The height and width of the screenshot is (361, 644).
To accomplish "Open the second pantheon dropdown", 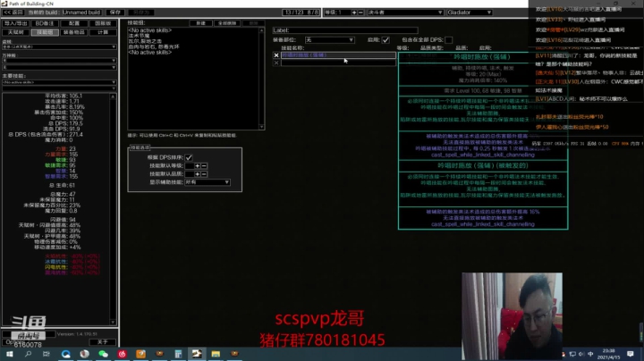I will tap(59, 67).
